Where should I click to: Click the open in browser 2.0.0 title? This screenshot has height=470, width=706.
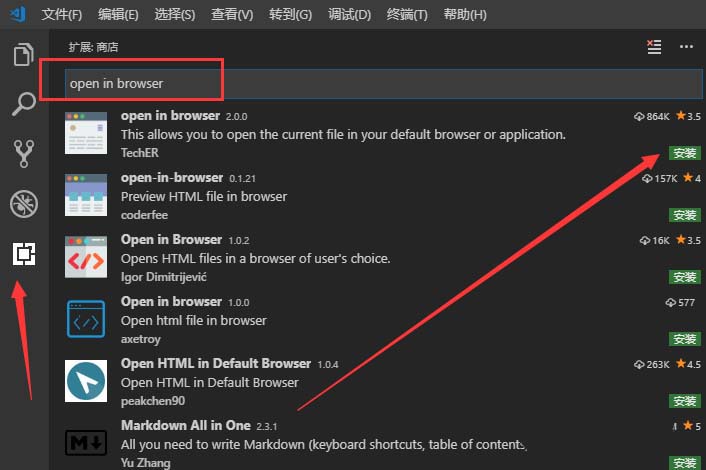(170, 116)
